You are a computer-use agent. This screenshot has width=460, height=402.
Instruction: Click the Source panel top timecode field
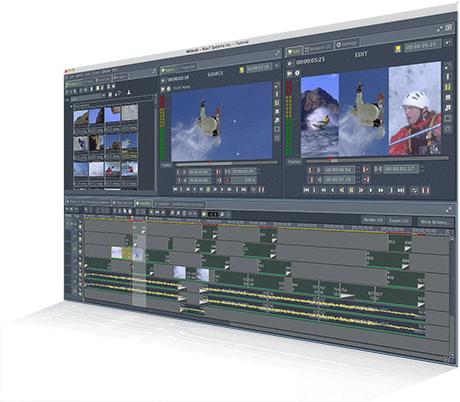click(x=259, y=68)
